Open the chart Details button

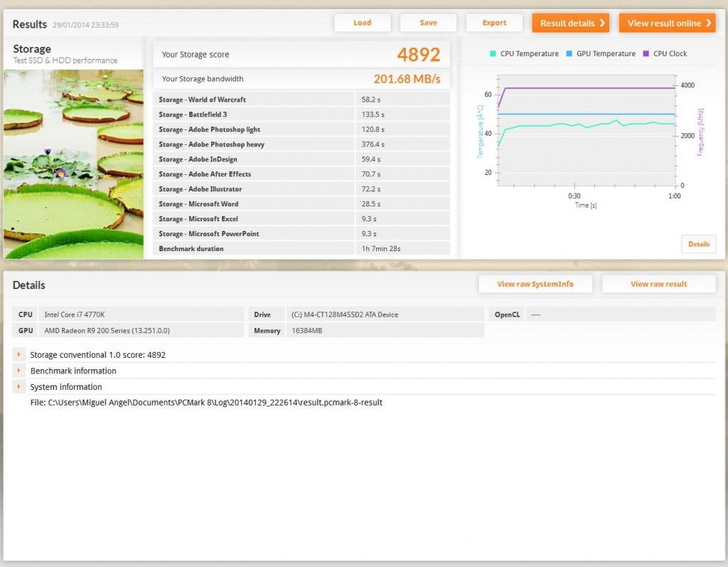point(698,244)
